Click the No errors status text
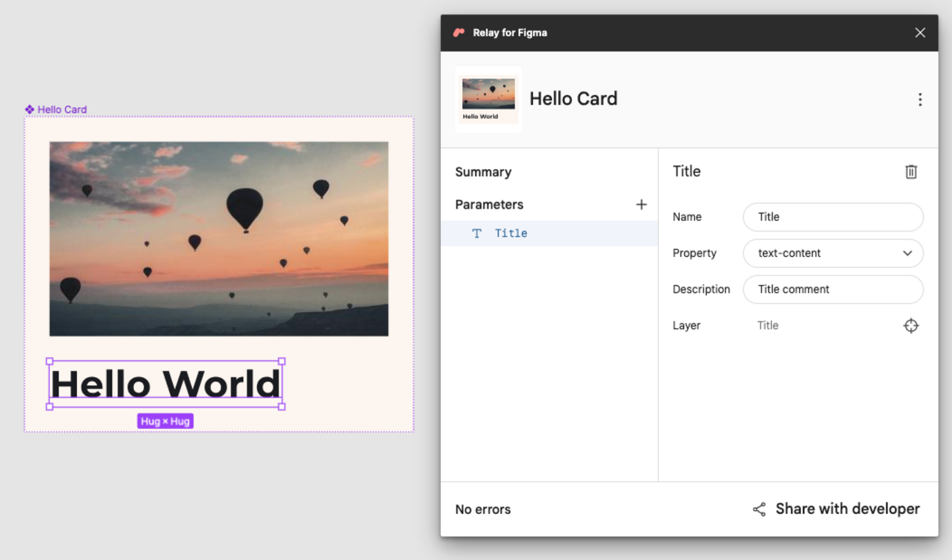The image size is (952, 560). coord(483,509)
